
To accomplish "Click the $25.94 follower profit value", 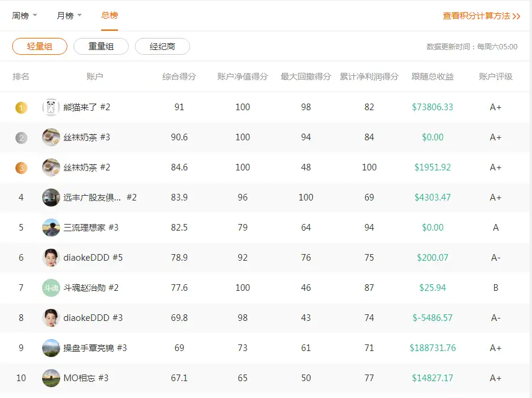I will coord(433,288).
